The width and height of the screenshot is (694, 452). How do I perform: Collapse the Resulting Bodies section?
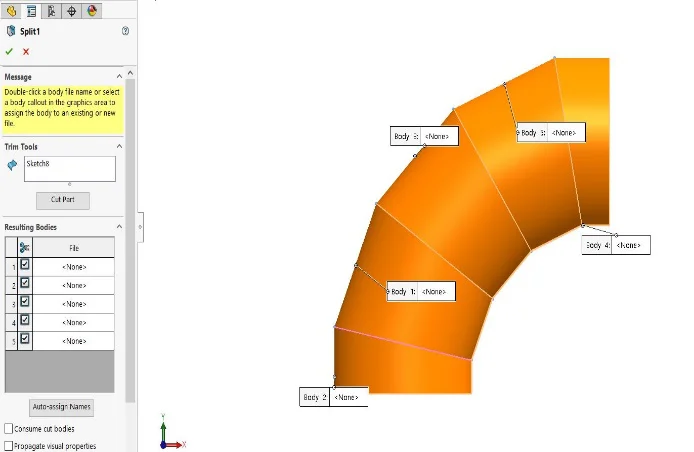119,227
